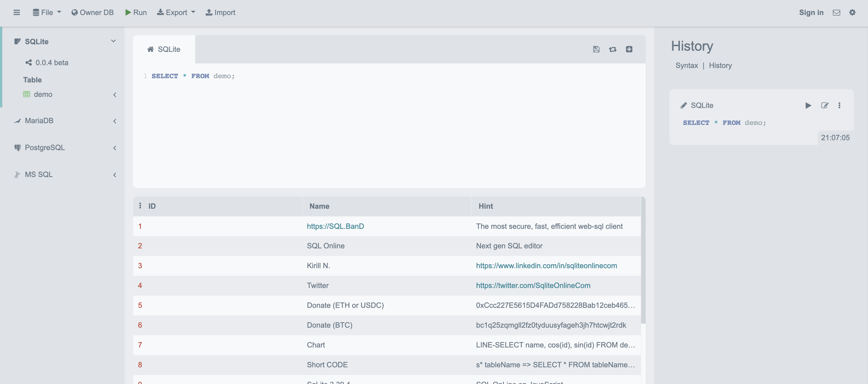Open the https://SQL.BanD link

tap(335, 226)
